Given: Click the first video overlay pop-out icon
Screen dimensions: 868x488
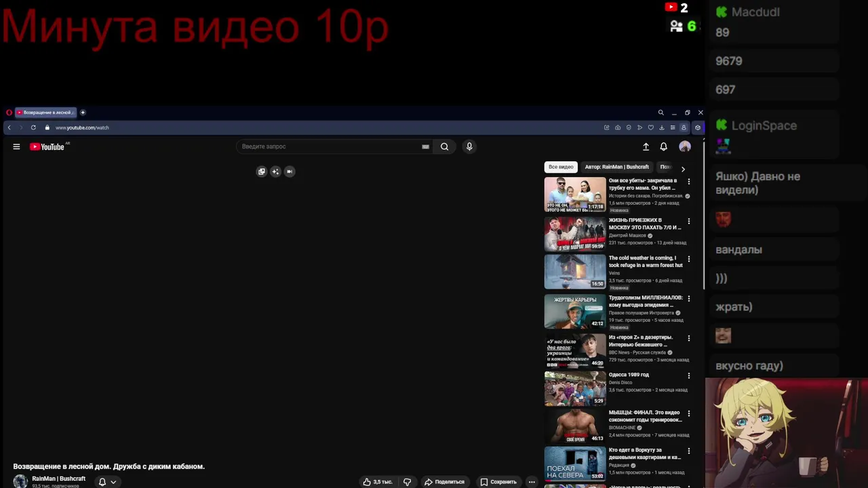Looking at the screenshot, I should coord(261,171).
